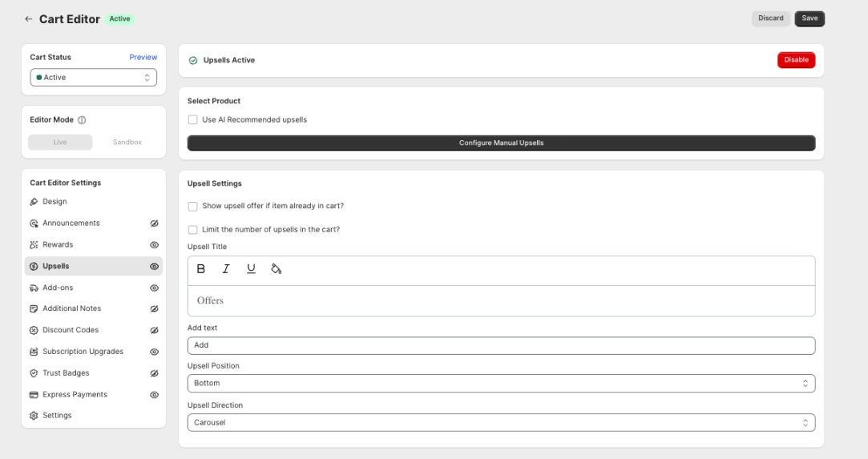Image resolution: width=868 pixels, height=459 pixels.
Task: Check Show upsell offer if item already in cart
Action: click(x=192, y=207)
